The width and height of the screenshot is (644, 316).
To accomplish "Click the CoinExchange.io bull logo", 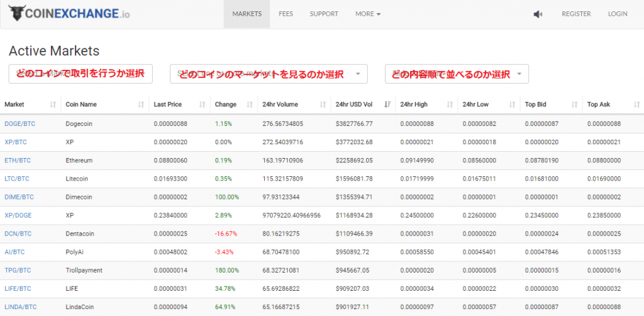I will coord(69,13).
